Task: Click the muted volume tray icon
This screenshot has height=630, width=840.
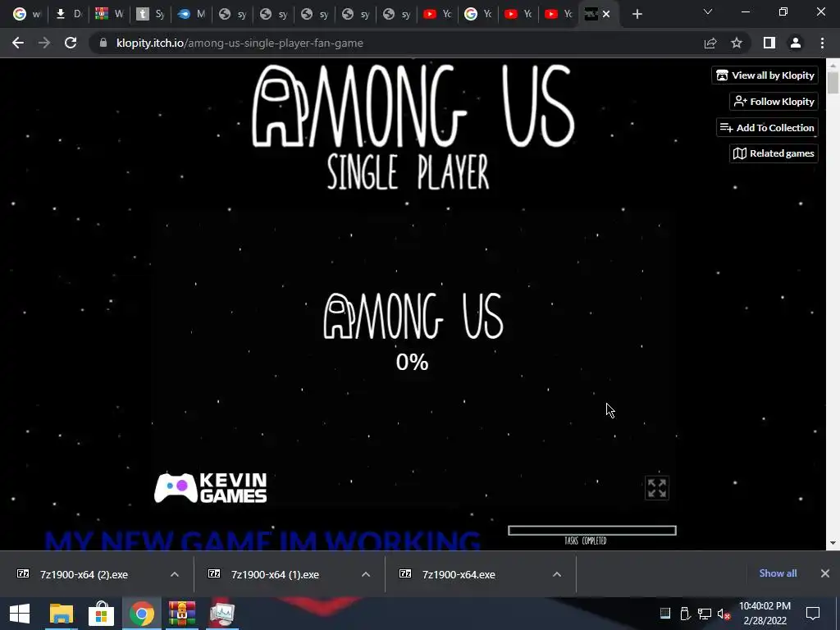Action: (x=724, y=614)
